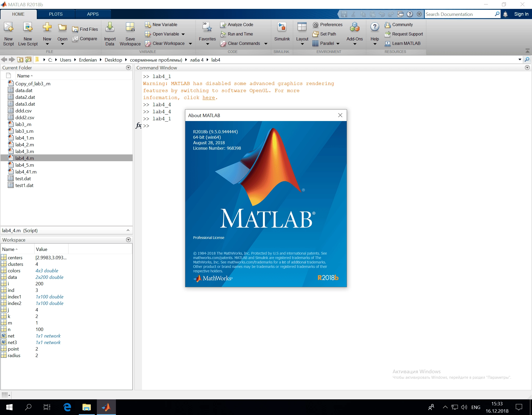Click back navigation arrow in path bar

4,60
